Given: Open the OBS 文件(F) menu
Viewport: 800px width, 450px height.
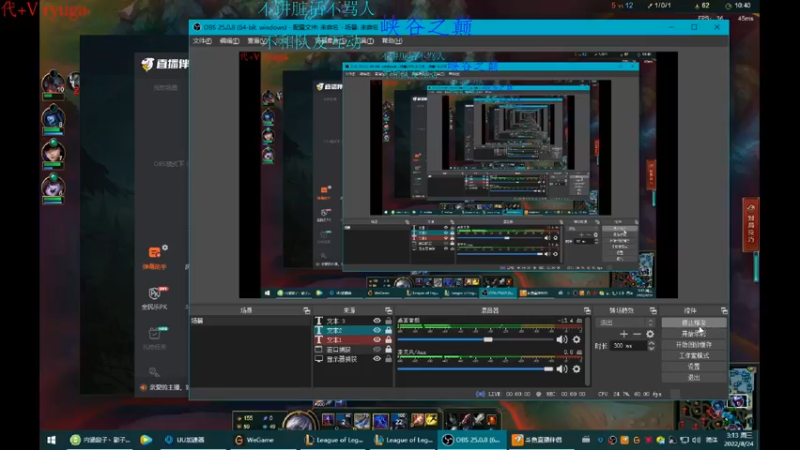Looking at the screenshot, I should point(202,41).
